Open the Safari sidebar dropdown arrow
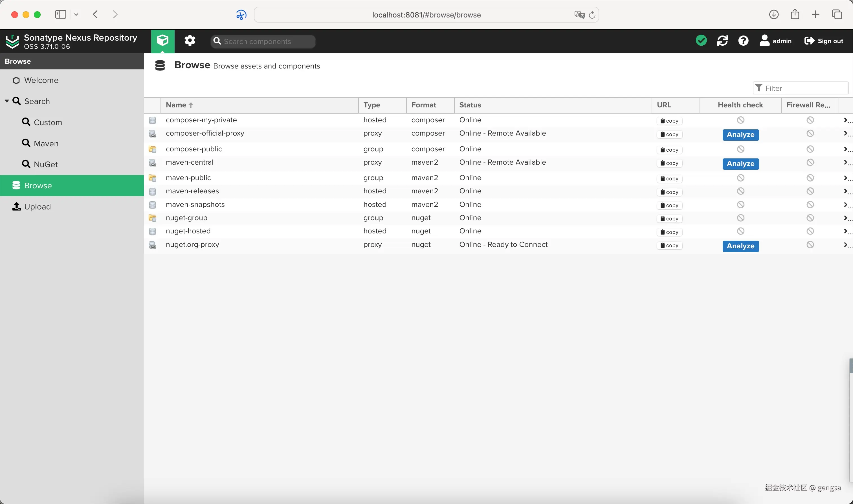 [x=76, y=15]
